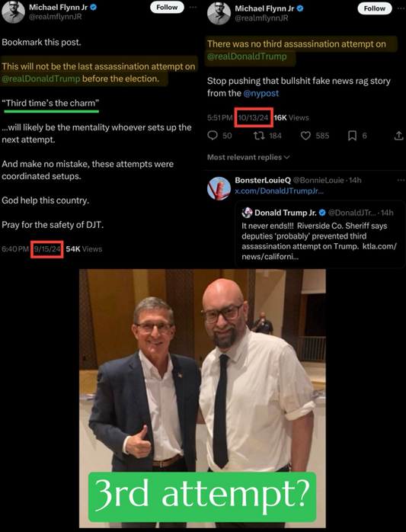Open the quoted Donald Trump Jr. tweet
Image resolution: width=406 pixels, height=532 pixels.
(x=320, y=234)
